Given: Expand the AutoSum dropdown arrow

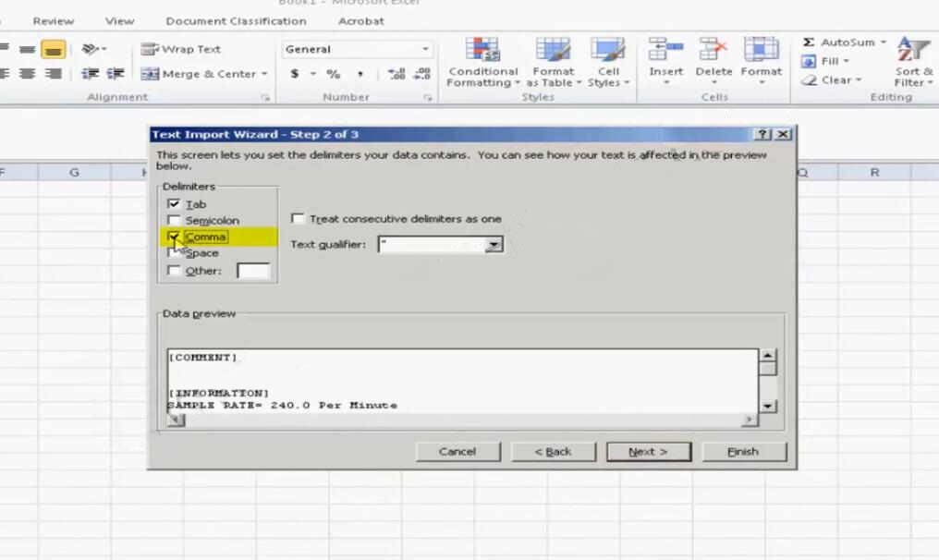Looking at the screenshot, I should click(x=884, y=42).
